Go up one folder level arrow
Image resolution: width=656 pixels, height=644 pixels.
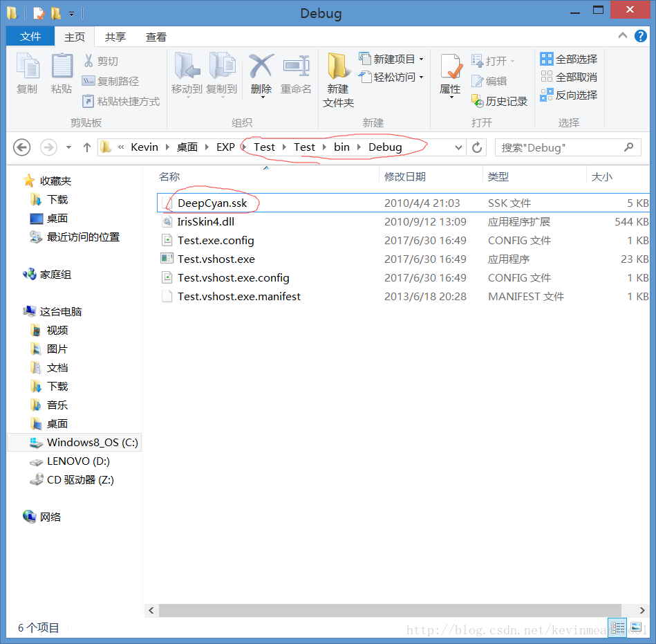87,147
